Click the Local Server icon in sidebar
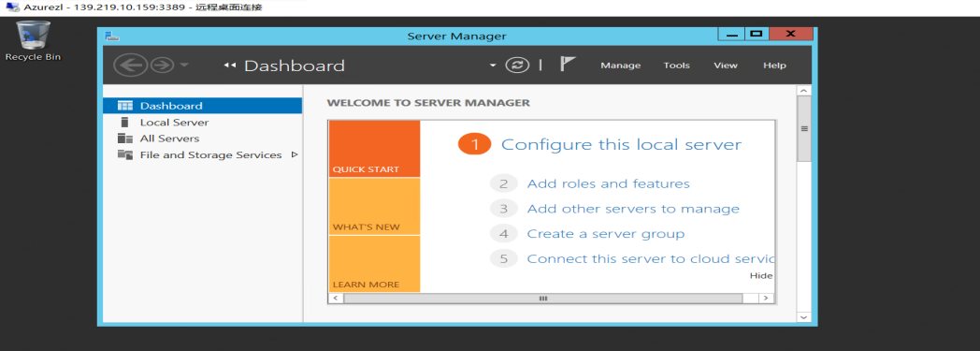 [125, 122]
